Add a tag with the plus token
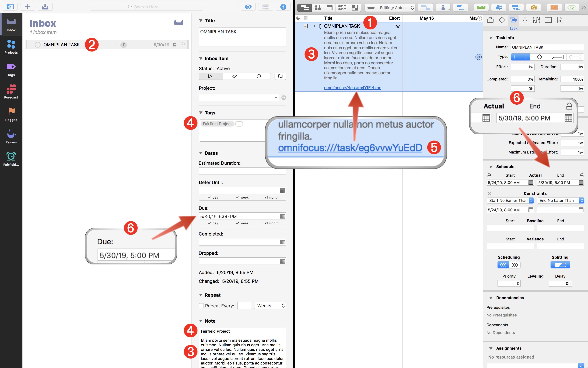The height and width of the screenshot is (368, 588). 239,124
